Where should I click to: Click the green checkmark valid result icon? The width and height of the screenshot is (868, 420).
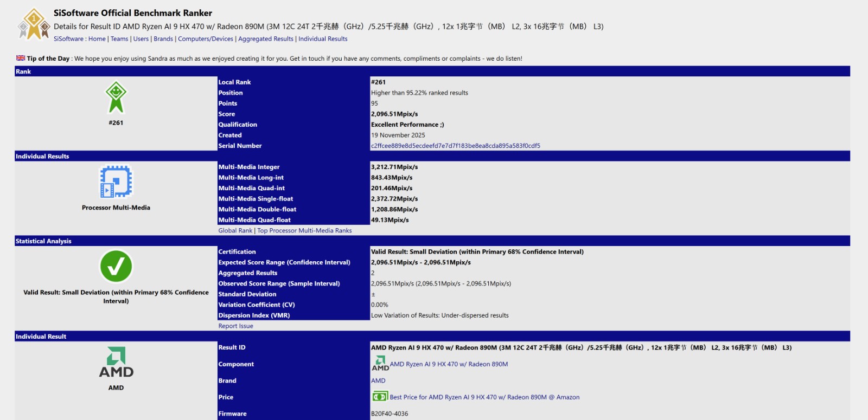116,266
